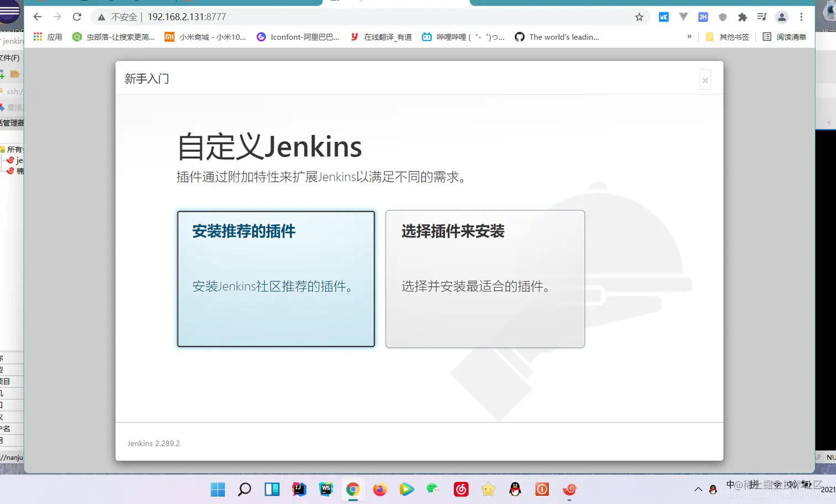Expand the bookmarks overflow chevron
This screenshot has height=504, width=836.
tap(689, 36)
